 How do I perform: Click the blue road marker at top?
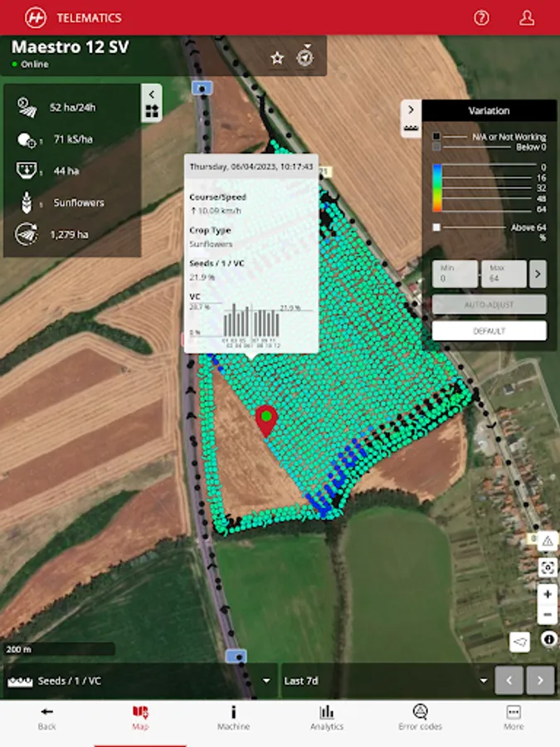[202, 88]
